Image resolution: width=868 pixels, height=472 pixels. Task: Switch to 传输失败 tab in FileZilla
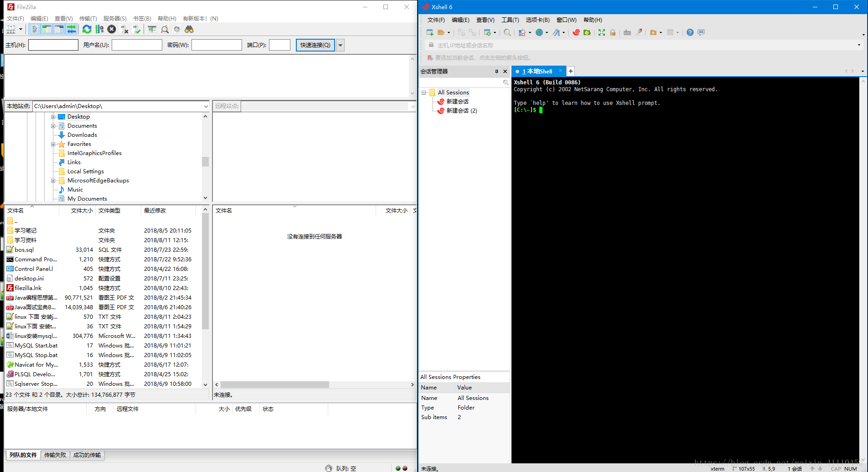(55, 455)
